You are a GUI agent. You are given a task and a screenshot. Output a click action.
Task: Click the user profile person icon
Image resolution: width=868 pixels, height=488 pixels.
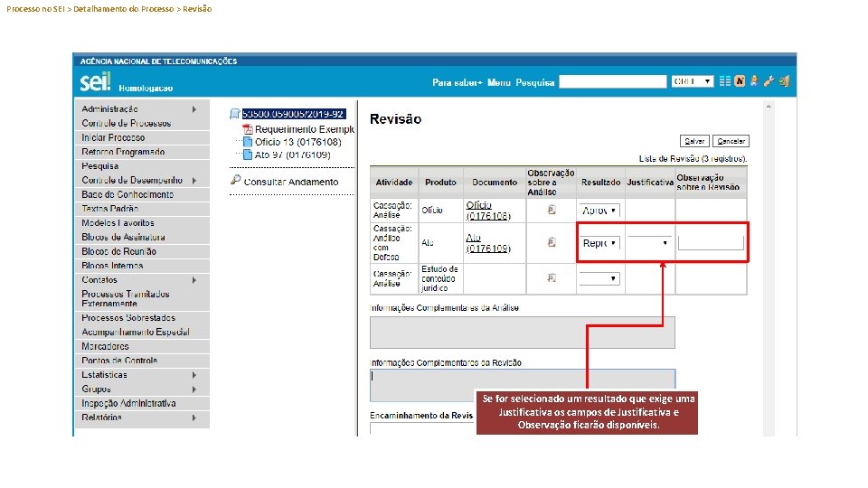point(754,81)
